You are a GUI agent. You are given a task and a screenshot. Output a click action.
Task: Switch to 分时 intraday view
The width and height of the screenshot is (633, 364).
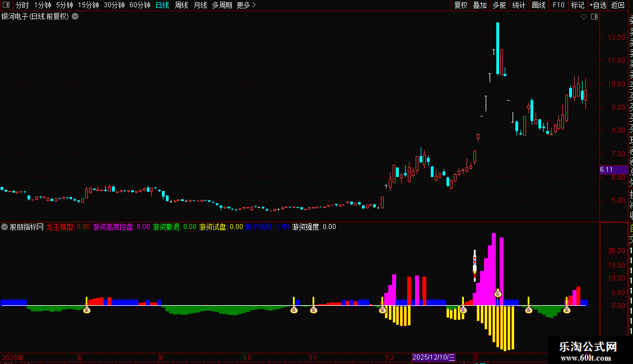click(x=22, y=5)
